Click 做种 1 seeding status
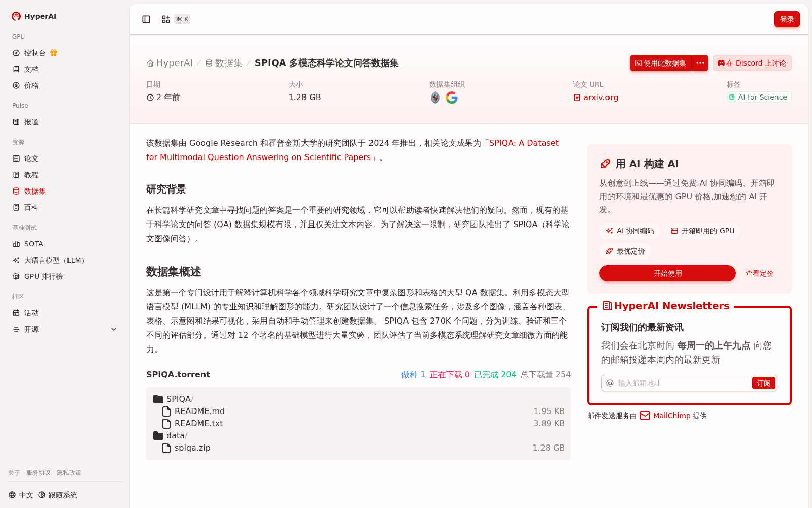Image resolution: width=812 pixels, height=508 pixels. coord(413,374)
